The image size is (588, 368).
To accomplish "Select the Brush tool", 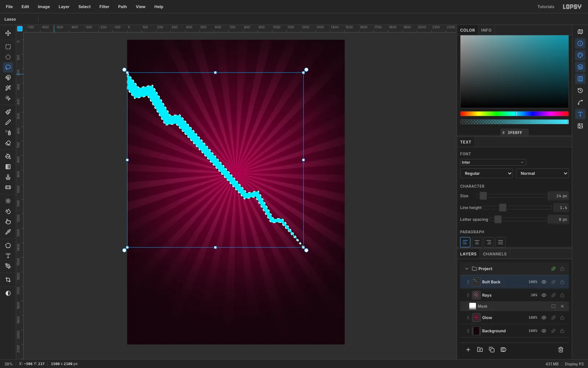I will coord(8,112).
